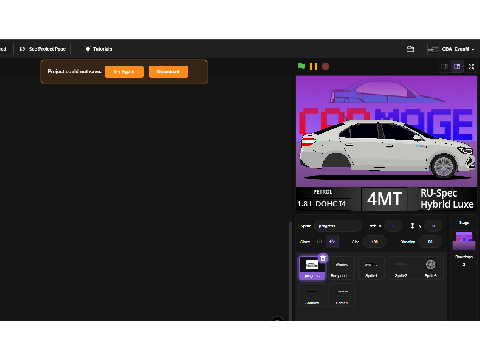Set the sprite to shown
The width and height of the screenshot is (480, 360).
(319, 241)
